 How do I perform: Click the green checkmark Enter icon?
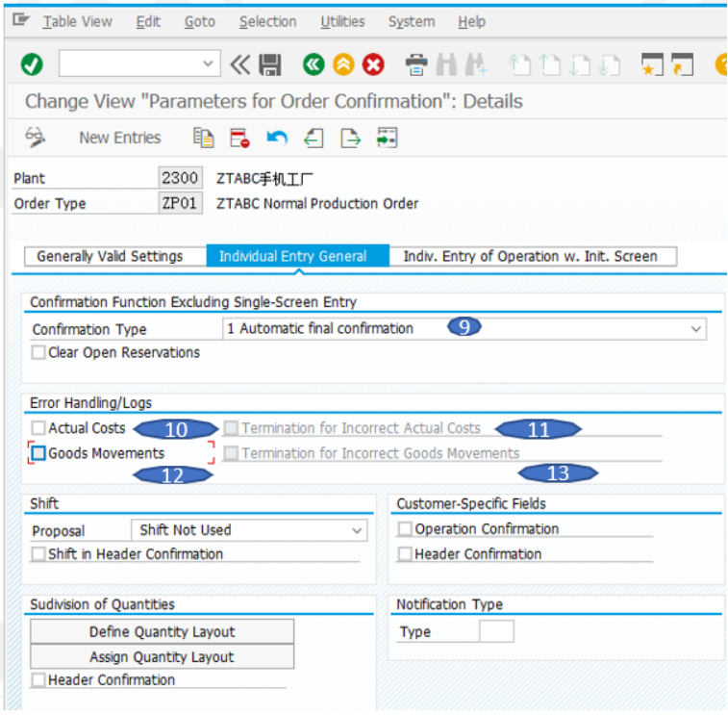(x=32, y=64)
